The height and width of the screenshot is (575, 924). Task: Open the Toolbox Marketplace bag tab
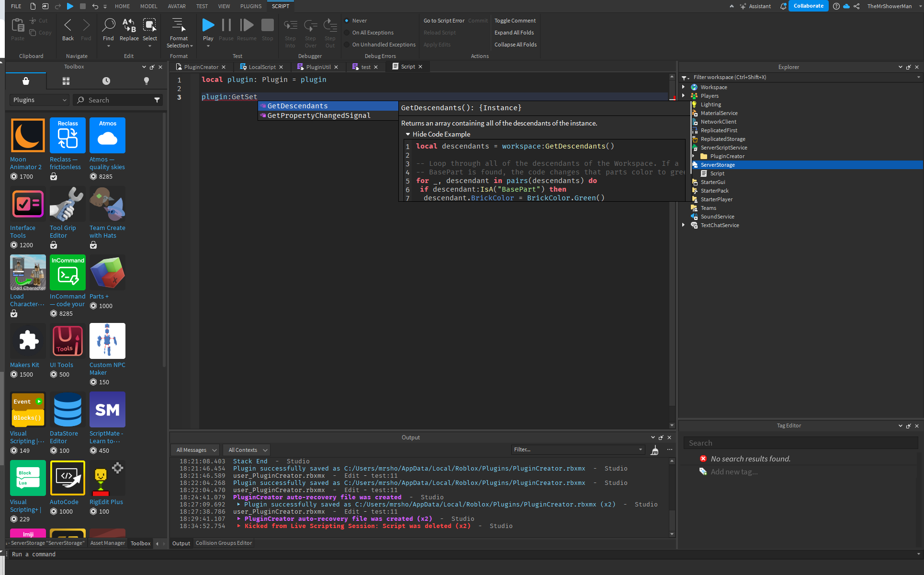(x=26, y=81)
